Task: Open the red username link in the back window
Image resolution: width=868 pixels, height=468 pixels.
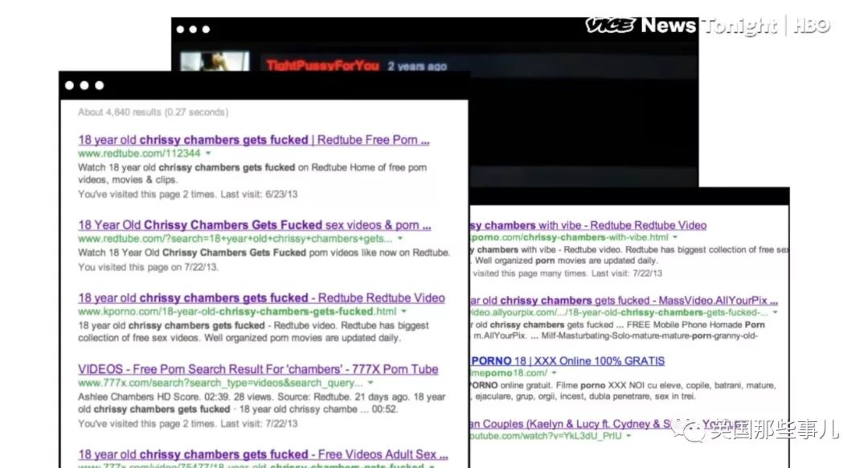Action: pos(323,66)
